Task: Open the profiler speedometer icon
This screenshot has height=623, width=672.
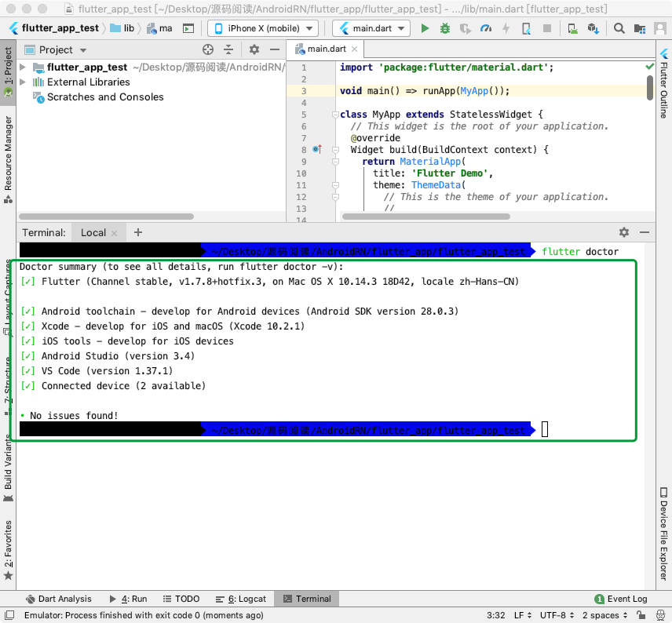Action: (486, 28)
